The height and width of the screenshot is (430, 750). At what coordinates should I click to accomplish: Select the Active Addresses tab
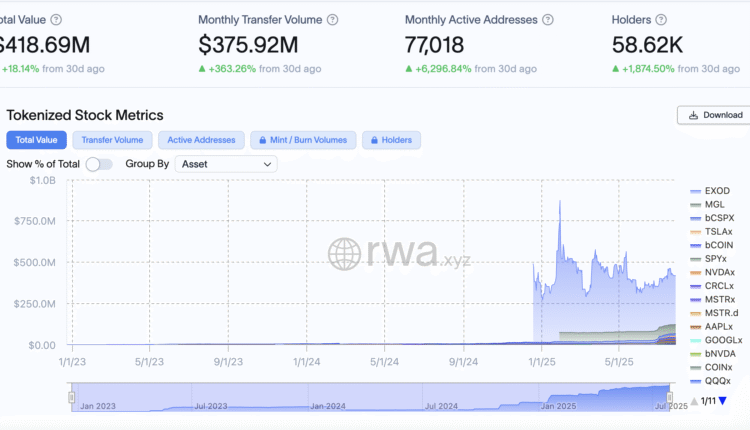pyautogui.click(x=201, y=141)
